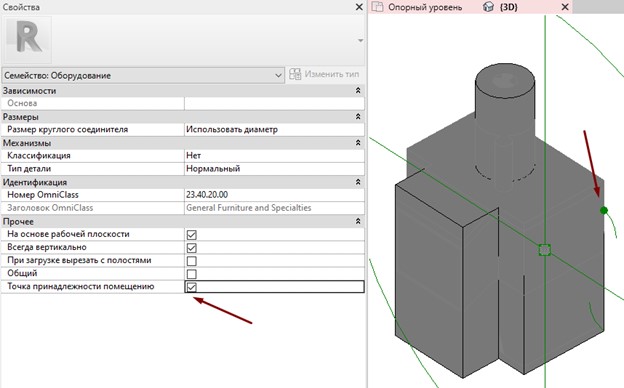Select the green square origin marker in the model
624x388 pixels.
(544, 250)
